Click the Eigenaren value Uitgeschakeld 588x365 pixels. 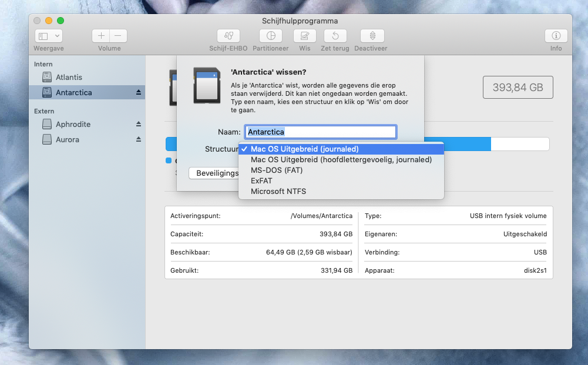pyautogui.click(x=525, y=234)
